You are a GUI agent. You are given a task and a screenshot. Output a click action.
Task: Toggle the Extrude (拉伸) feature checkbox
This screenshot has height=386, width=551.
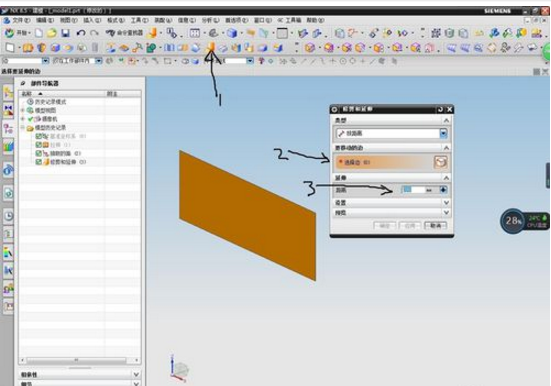[39, 144]
